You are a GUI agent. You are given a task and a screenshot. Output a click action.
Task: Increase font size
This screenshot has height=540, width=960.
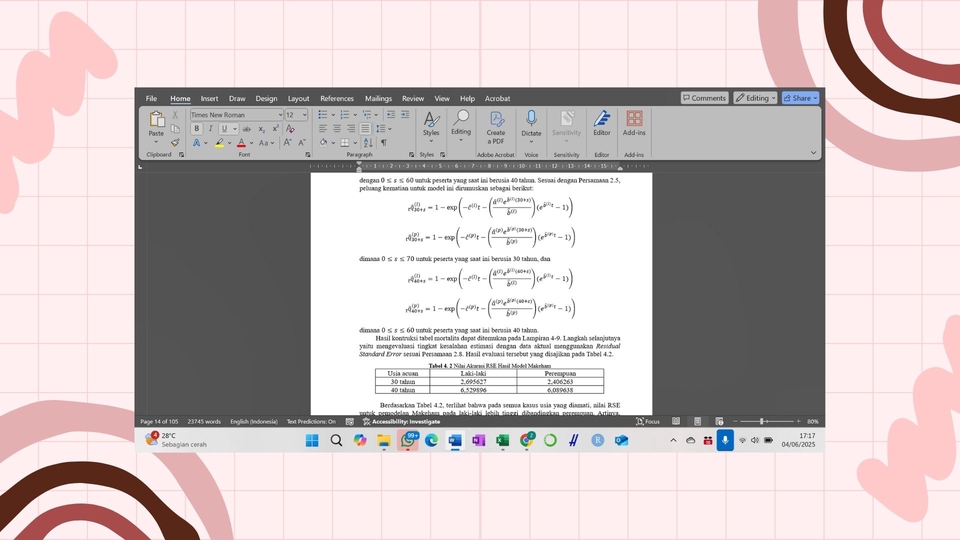(287, 143)
